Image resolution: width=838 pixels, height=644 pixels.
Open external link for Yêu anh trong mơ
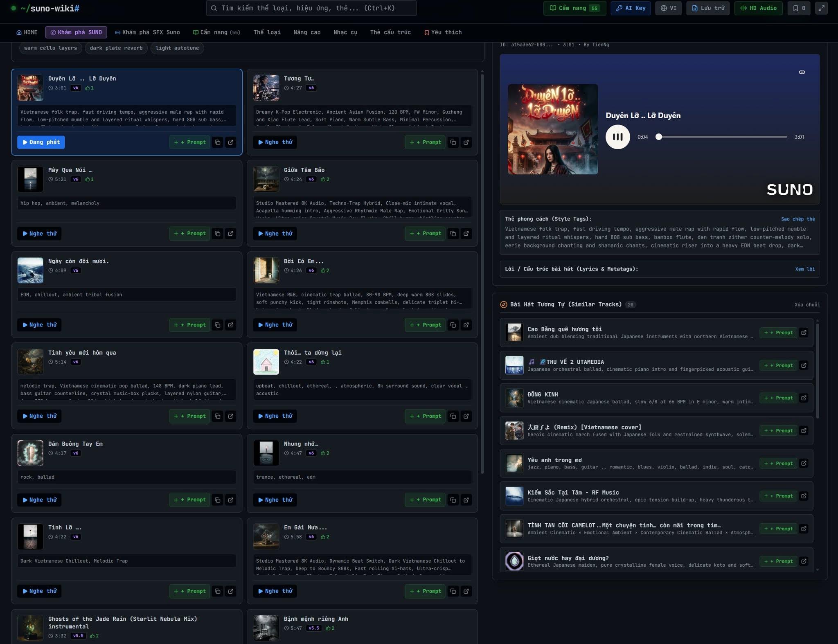tap(804, 463)
